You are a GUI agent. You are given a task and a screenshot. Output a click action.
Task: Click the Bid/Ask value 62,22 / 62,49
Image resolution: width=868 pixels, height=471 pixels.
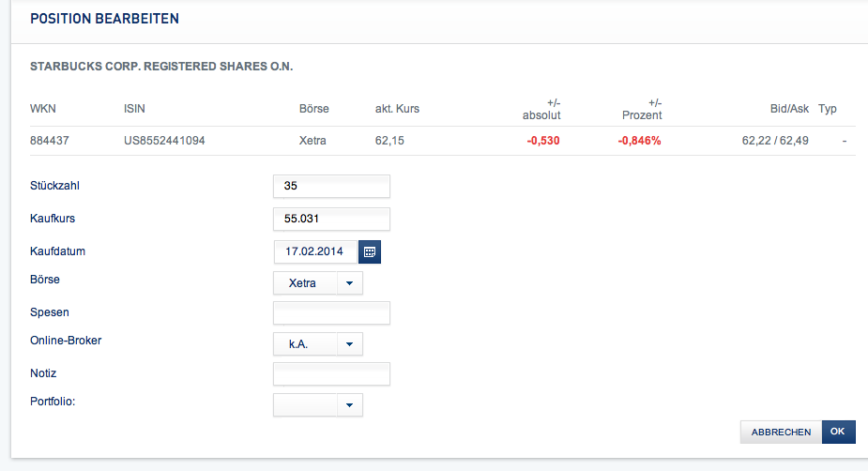[x=775, y=141]
